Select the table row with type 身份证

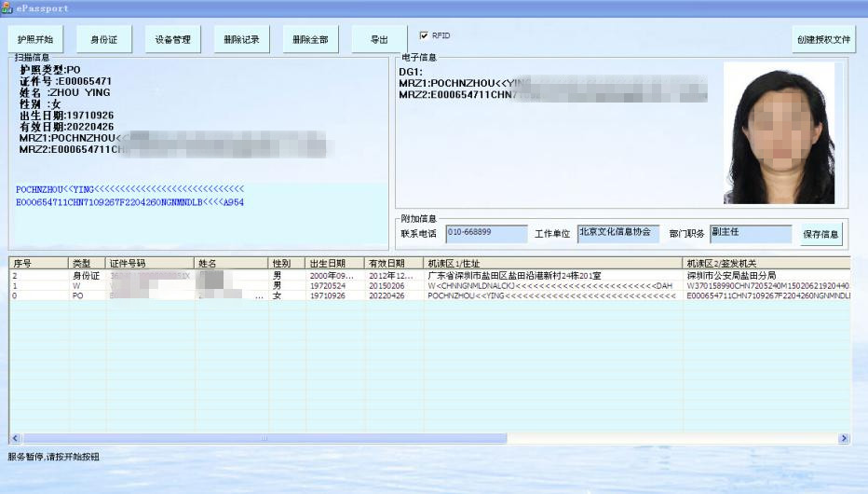pyautogui.click(x=86, y=276)
